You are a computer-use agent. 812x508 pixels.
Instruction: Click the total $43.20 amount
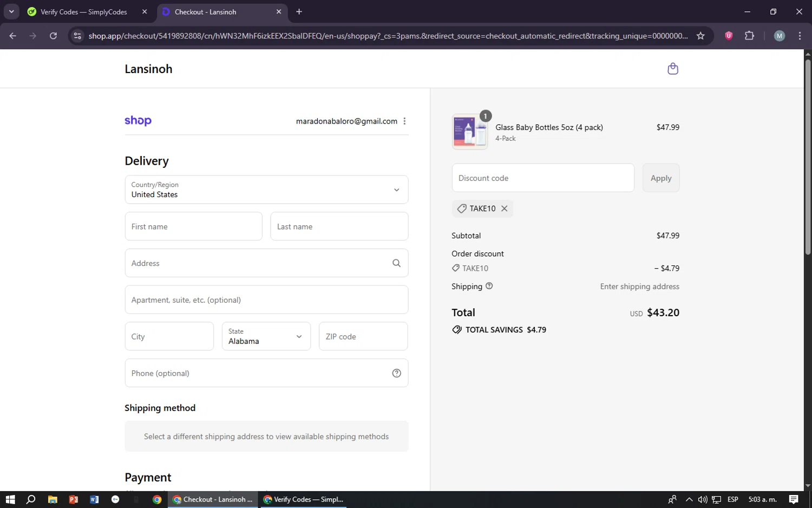663,312
